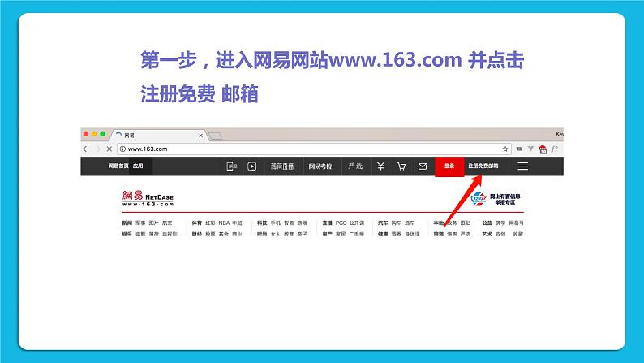Open the shopping cart icon

coord(401,166)
